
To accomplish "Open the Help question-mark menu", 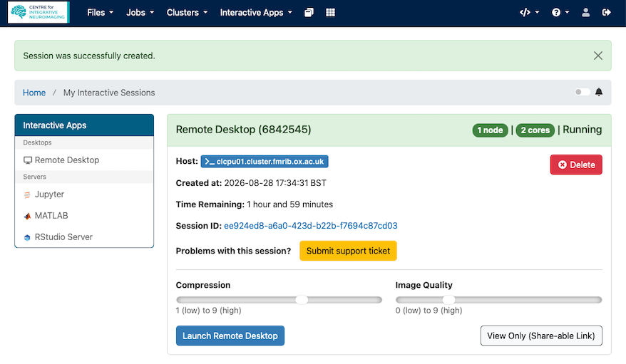I will (560, 12).
